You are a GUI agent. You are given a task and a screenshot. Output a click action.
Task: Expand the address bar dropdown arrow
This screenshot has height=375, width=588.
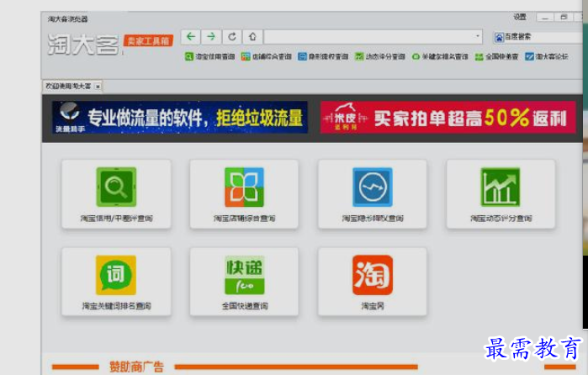point(477,36)
